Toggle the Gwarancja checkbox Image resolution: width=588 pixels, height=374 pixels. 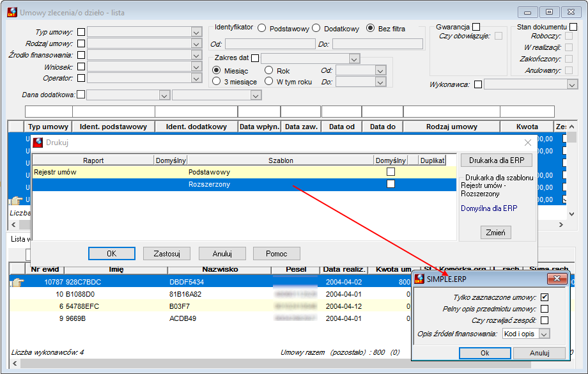(476, 27)
